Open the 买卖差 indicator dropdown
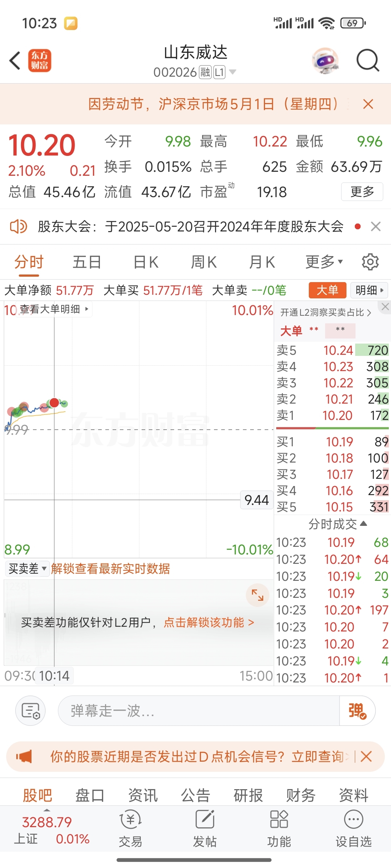 pyautogui.click(x=27, y=569)
